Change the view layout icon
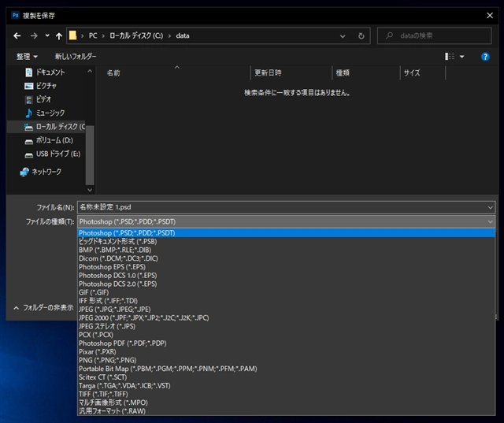This screenshot has height=423, width=504. pos(450,57)
